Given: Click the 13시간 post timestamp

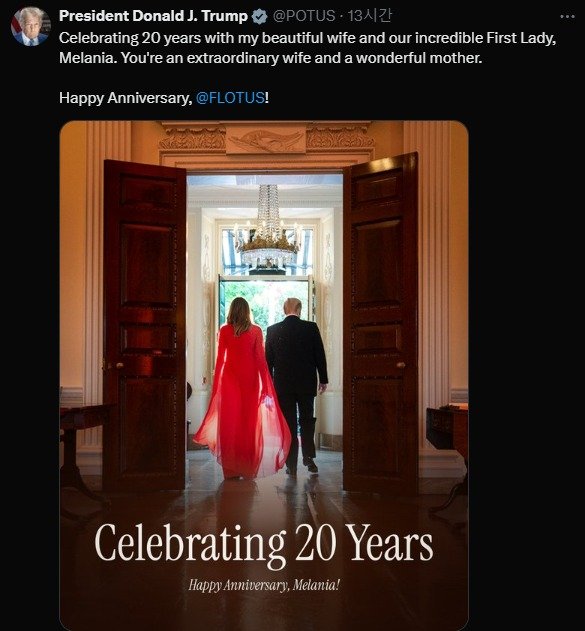Looking at the screenshot, I should tap(369, 16).
